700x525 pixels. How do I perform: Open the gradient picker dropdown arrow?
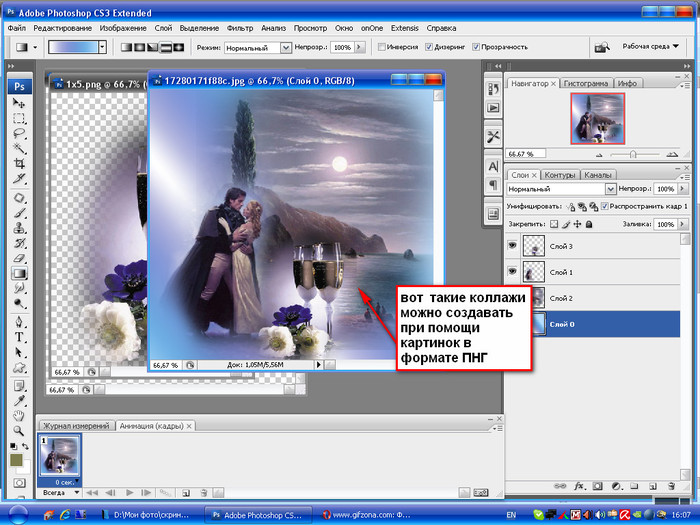pyautogui.click(x=103, y=47)
